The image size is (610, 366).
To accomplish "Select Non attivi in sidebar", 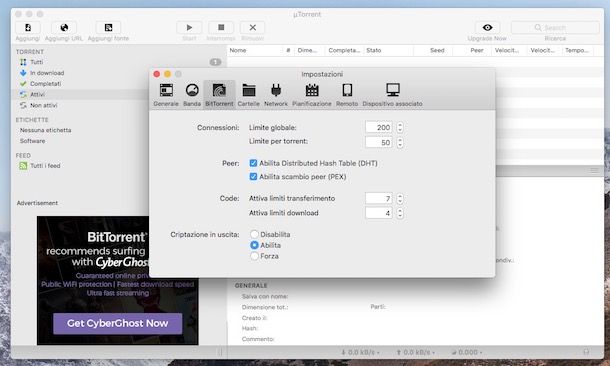I will (44, 105).
